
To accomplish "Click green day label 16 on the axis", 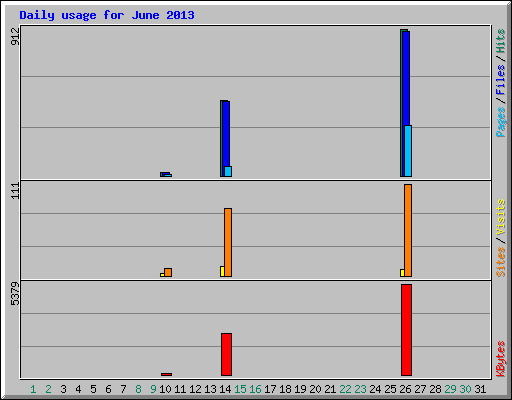I will 255,389.
